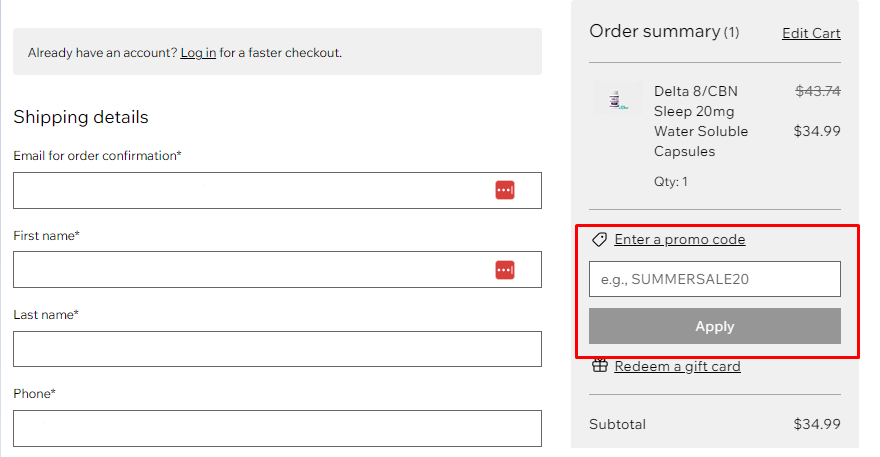Screen dimensions: 880x457
Task: Open the Edit Cart link
Action: tap(811, 33)
